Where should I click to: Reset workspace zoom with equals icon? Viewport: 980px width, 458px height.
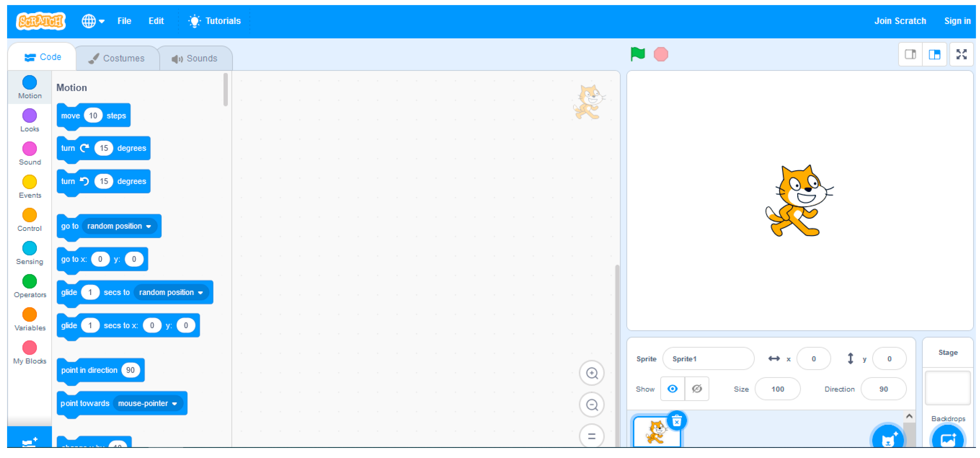(x=591, y=436)
